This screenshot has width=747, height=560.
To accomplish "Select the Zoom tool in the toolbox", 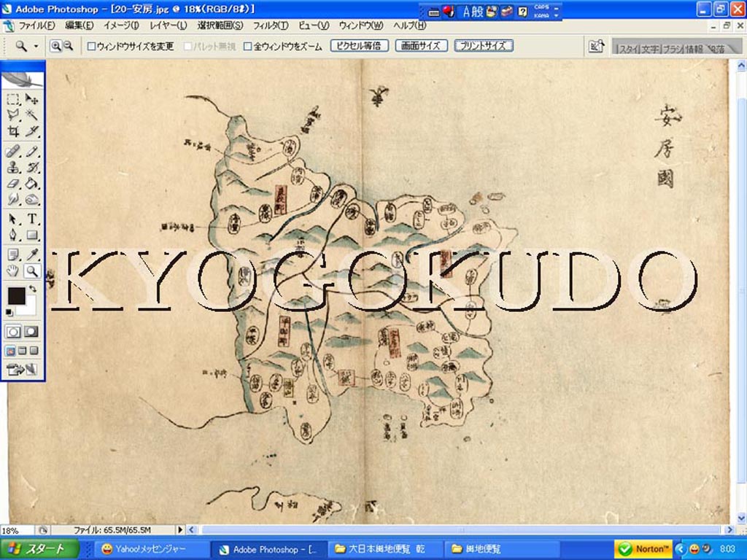I will click(31, 271).
